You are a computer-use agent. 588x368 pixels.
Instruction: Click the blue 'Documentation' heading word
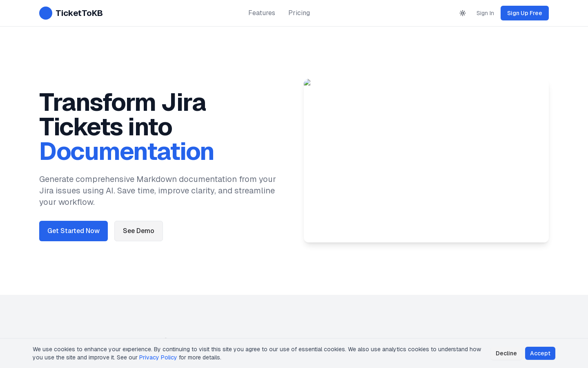click(x=127, y=151)
